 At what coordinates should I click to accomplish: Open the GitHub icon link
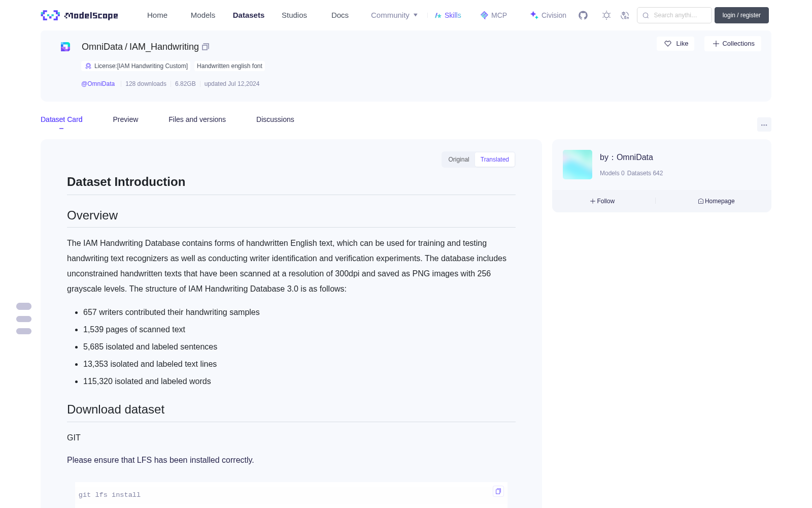(x=583, y=15)
